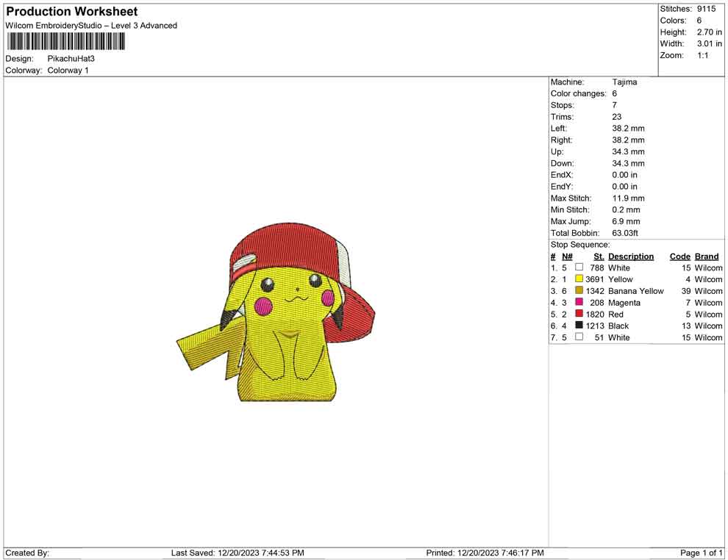728x560 pixels.
Task: Click the '3691' stitch count for Yellow
Action: coord(594,279)
